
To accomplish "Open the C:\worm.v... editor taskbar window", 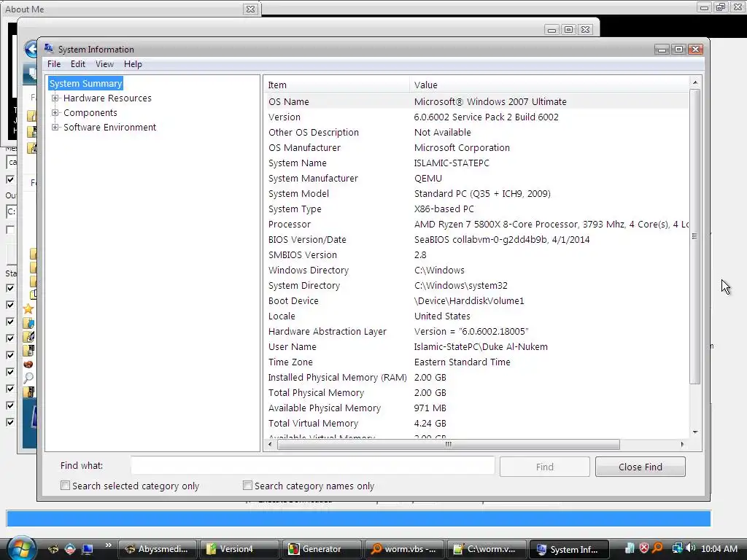I will click(487, 549).
